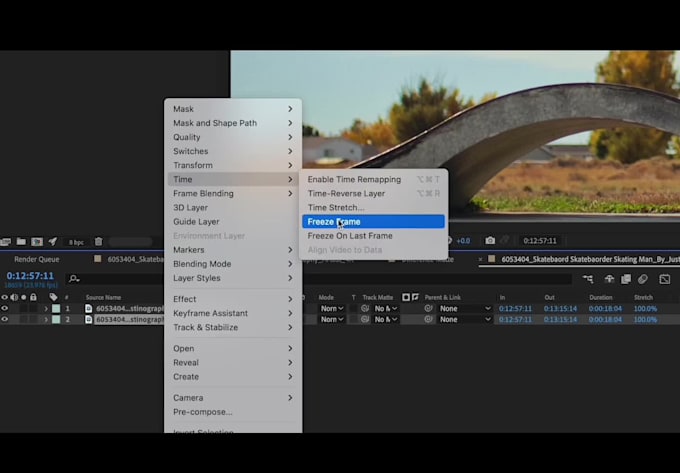Select Pre-compose menu entry
This screenshot has width=680, height=473.
pyautogui.click(x=233, y=412)
